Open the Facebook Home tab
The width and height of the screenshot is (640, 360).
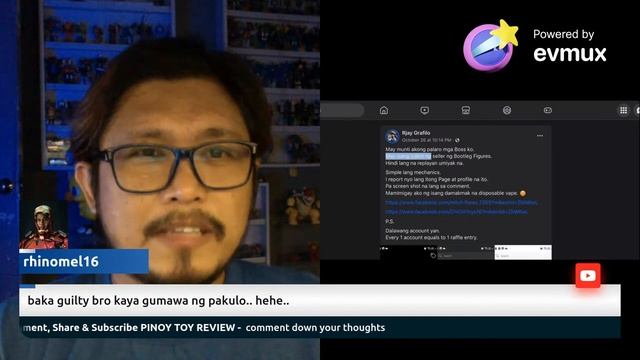(x=384, y=110)
